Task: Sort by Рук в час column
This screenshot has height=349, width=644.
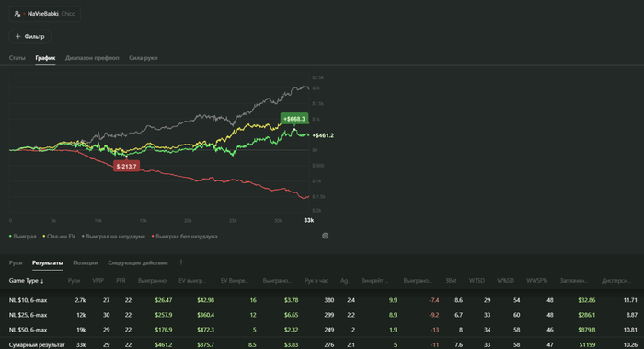Action: pos(316,281)
